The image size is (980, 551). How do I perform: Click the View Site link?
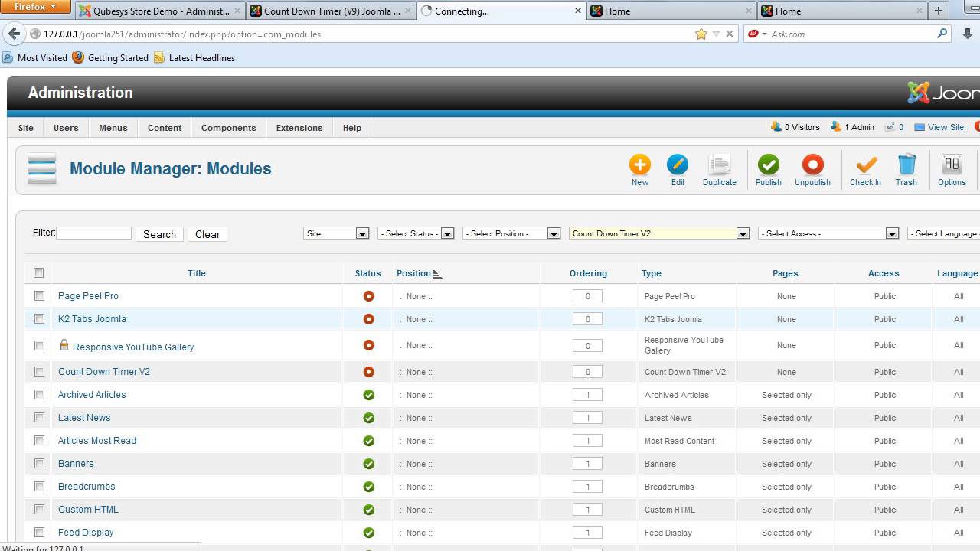coord(939,127)
